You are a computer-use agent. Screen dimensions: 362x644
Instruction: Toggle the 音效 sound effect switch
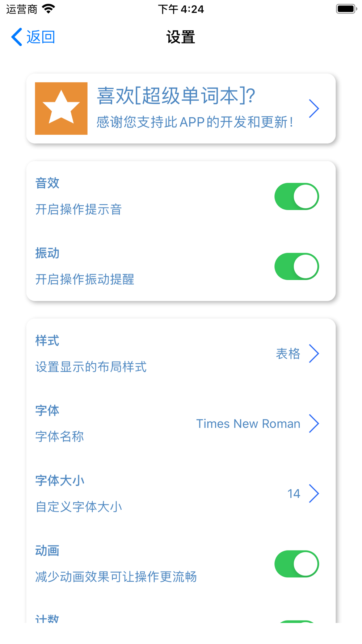coord(296,196)
